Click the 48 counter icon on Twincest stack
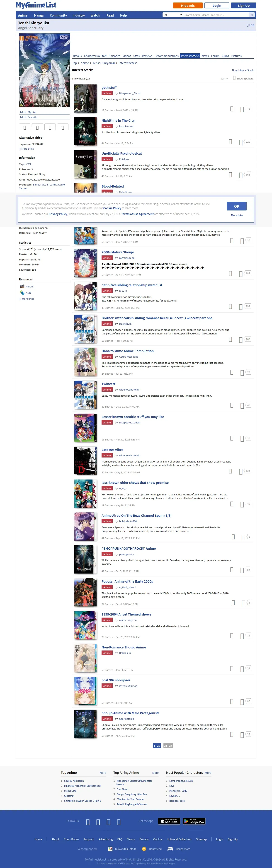Screen dimensions: 272x868 (248, 405)
